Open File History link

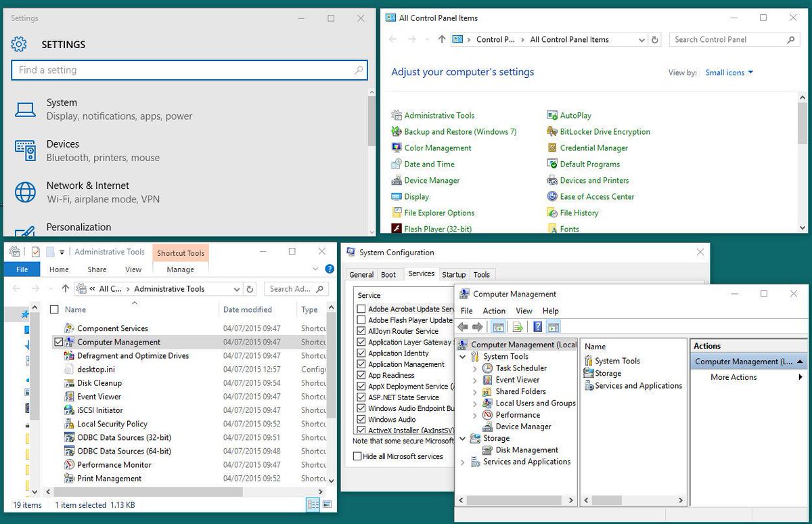coord(579,213)
